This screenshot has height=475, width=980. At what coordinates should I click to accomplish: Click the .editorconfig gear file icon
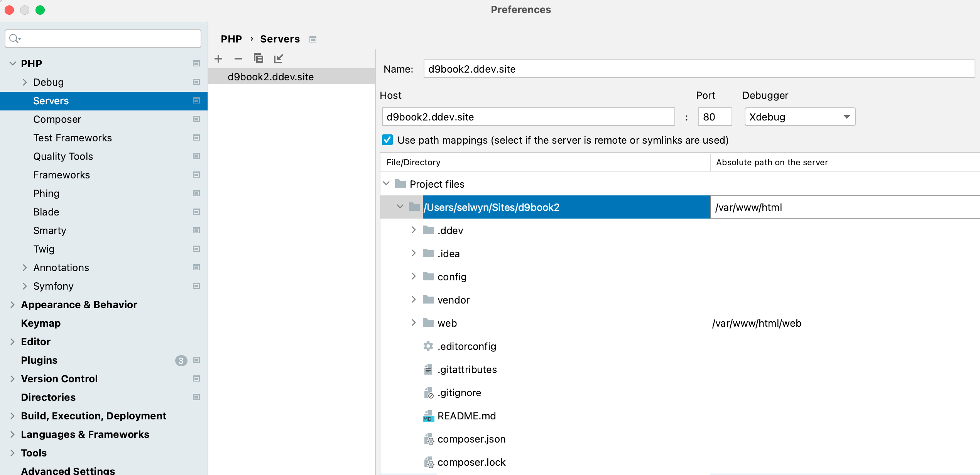[428, 346]
